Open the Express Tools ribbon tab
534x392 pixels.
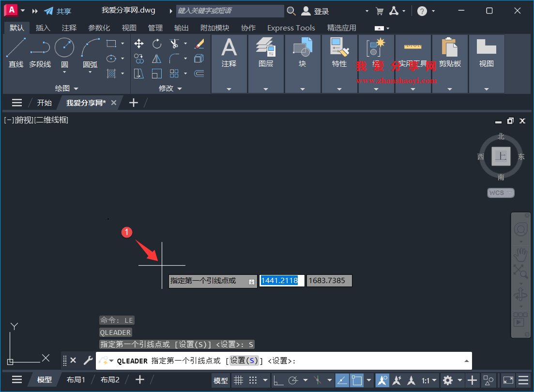[291, 28]
